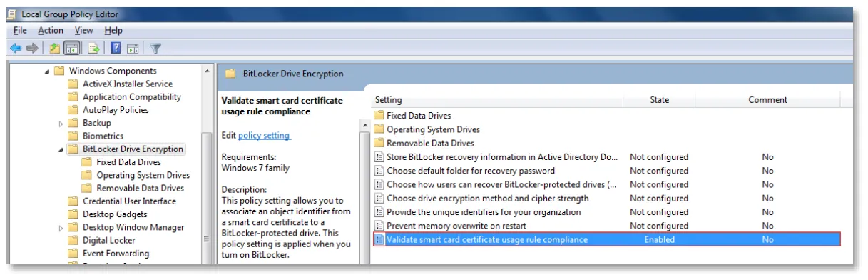
Task: Sort by the State column header
Action: [660, 100]
